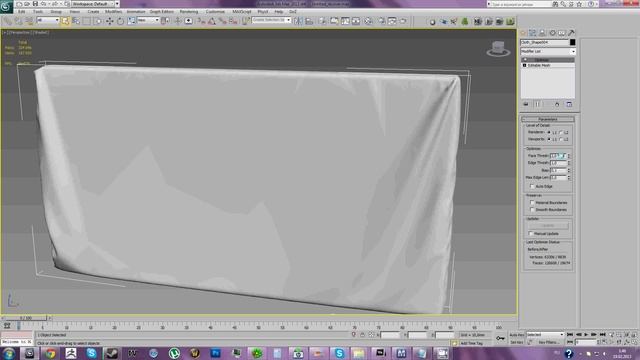Open the Render Setup dialog
The height and width of the screenshot is (360, 640).
[x=382, y=21]
